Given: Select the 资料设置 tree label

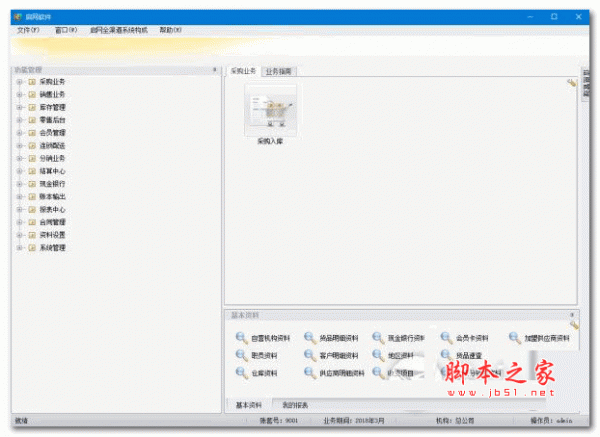Looking at the screenshot, I should (52, 235).
